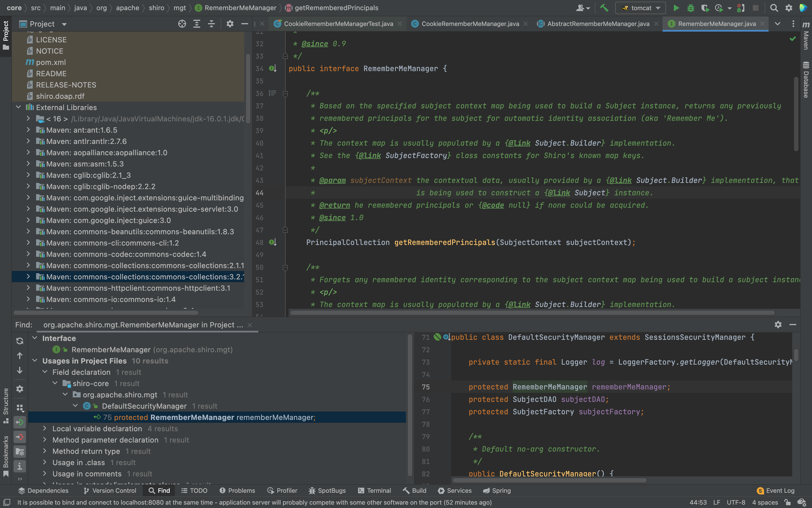Toggle preview usages info icon
The image size is (812, 508).
click(20, 466)
